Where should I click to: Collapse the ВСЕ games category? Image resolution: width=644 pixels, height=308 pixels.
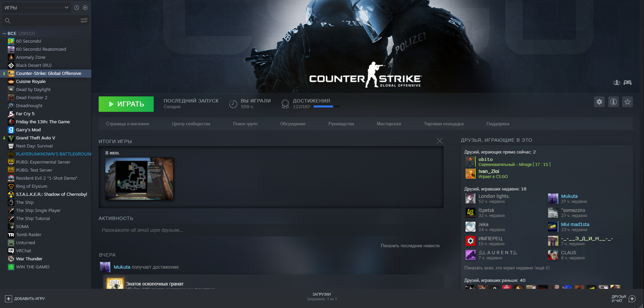(4, 33)
